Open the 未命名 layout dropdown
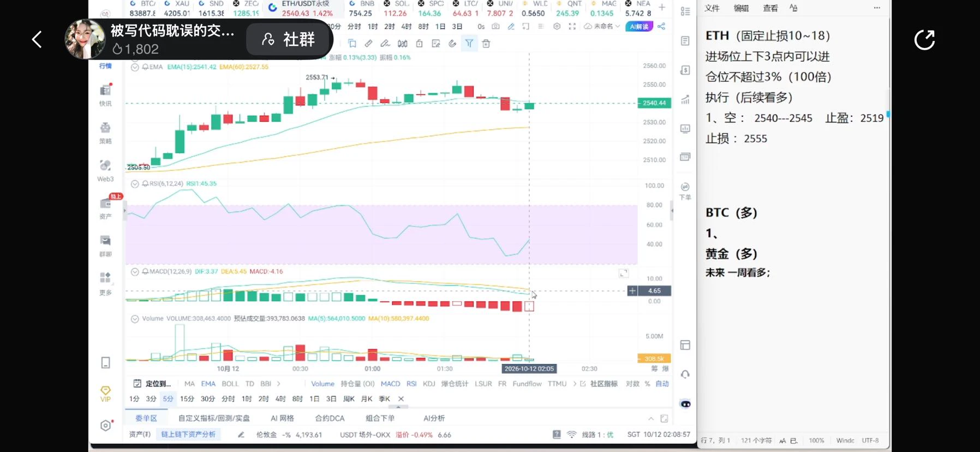This screenshot has width=980, height=452. pyautogui.click(x=602, y=26)
